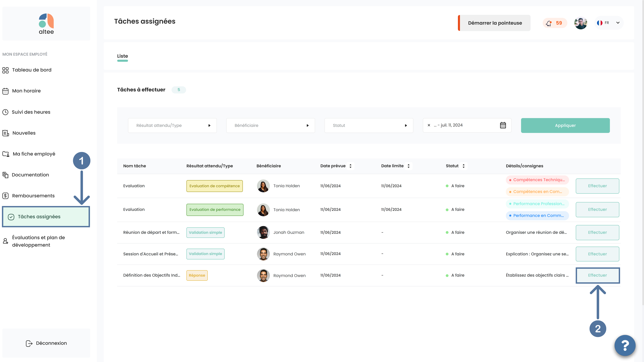This screenshot has height=362, width=644.
Task: Expand the Statut filter dropdown
Action: [369, 125]
